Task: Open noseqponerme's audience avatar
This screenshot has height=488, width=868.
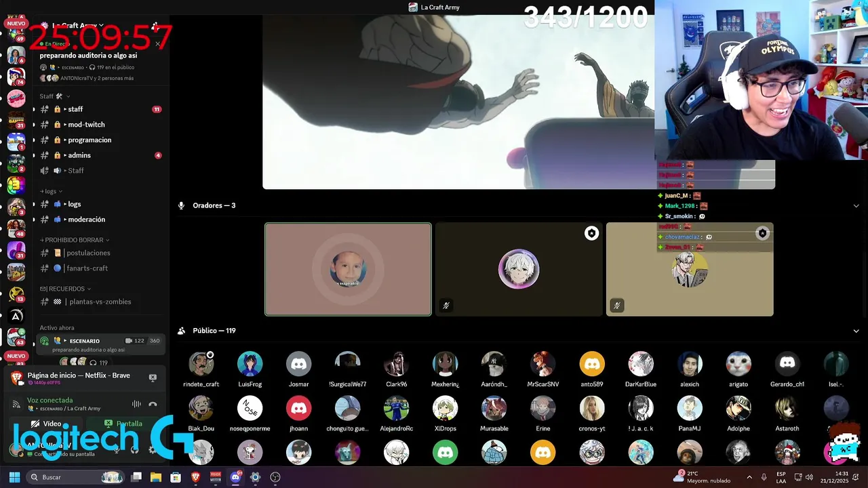Action: [x=250, y=409]
